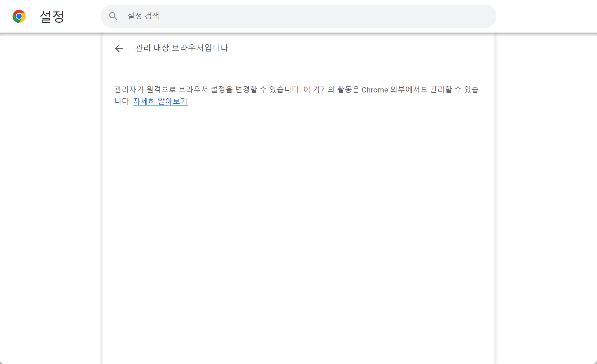The image size is (597, 364).
Task: Click the 변경할 수 있습니다 phrase
Action: (268, 89)
